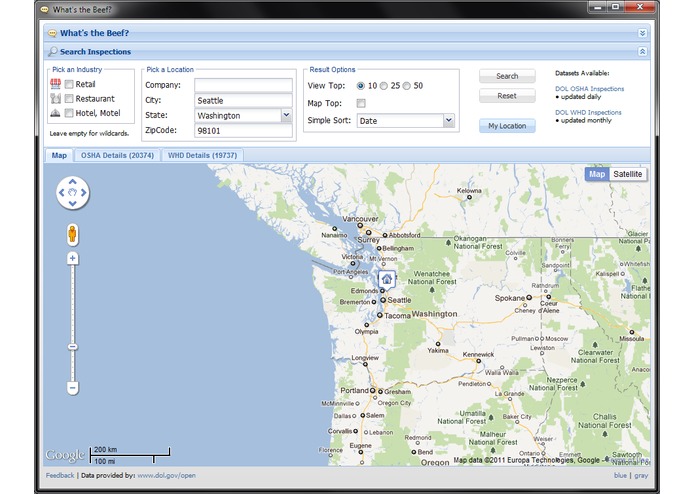Click the ZipCode field containing 98101
This screenshot has width=695, height=494.
(x=243, y=131)
